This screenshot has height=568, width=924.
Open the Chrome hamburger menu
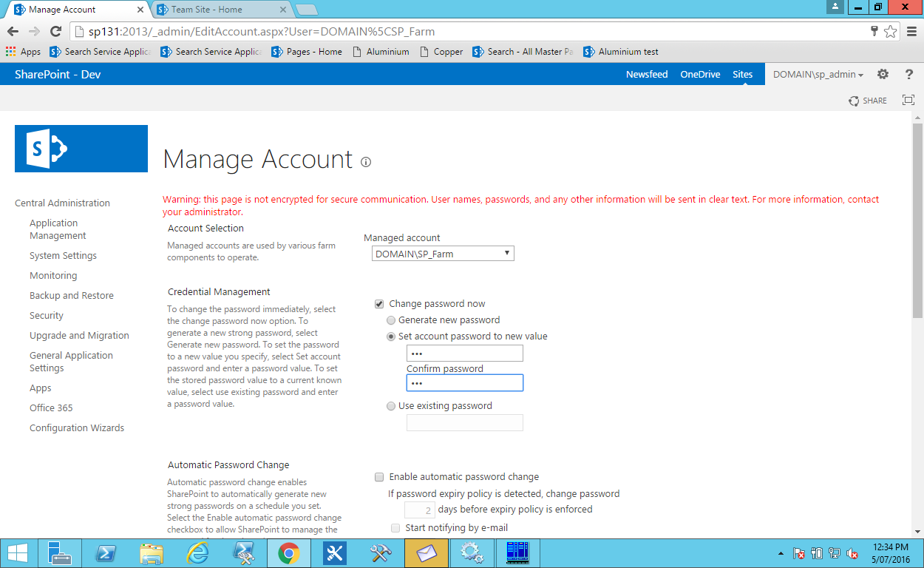pyautogui.click(x=911, y=31)
